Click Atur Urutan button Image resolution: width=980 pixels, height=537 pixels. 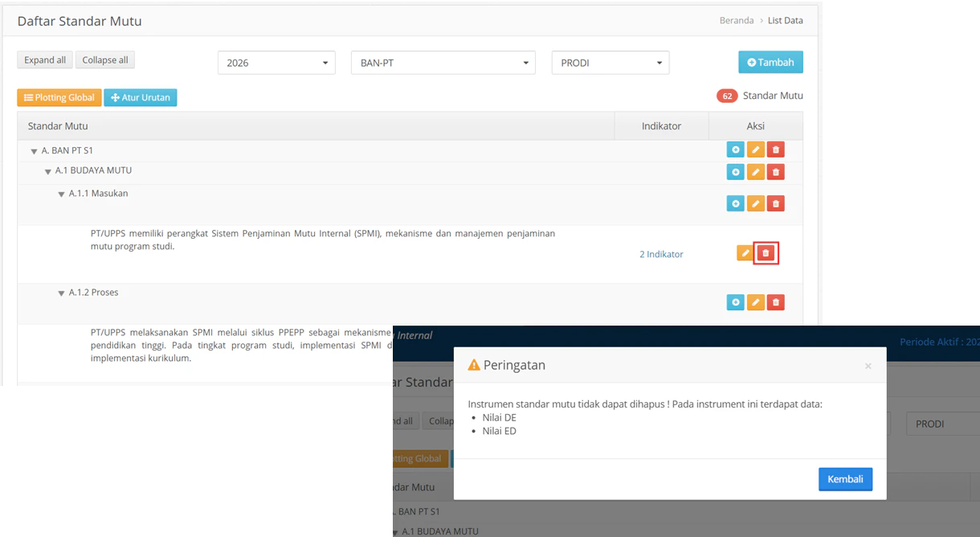140,97
